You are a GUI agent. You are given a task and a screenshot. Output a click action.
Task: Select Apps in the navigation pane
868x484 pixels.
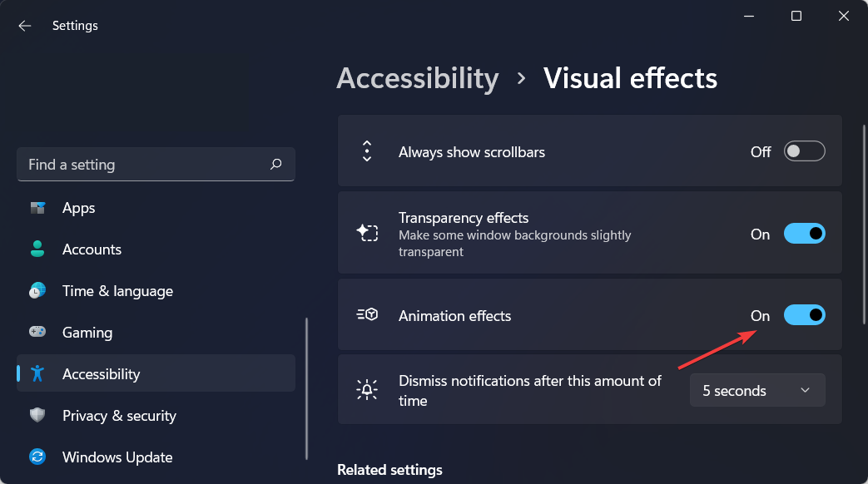pyautogui.click(x=79, y=207)
